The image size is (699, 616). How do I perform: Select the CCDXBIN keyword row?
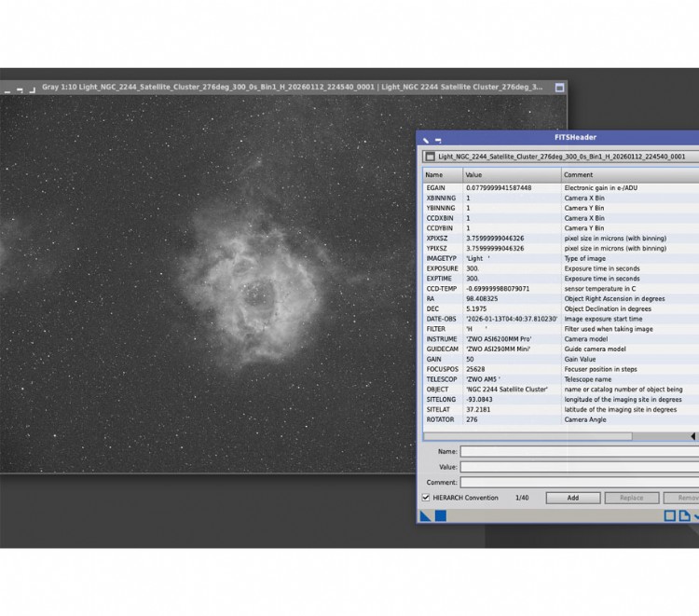pyautogui.click(x=561, y=218)
